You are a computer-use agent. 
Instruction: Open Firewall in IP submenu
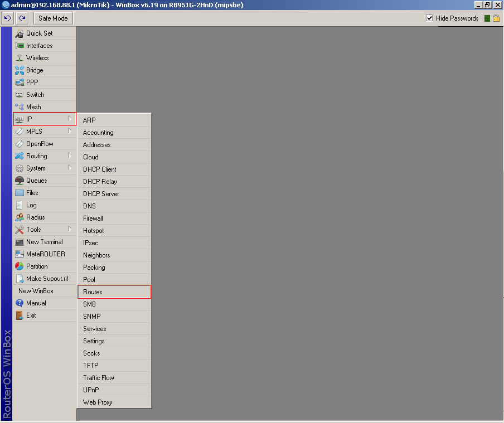[114, 218]
